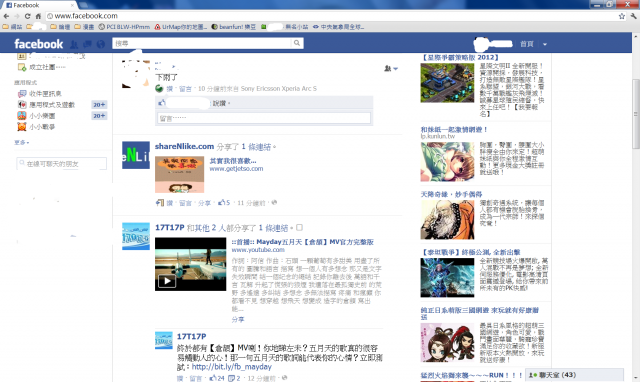Image resolution: width=640 pixels, height=382 pixels.
Task: Click the anime girl ad image for lp.kunlun.tw
Action: point(447,162)
